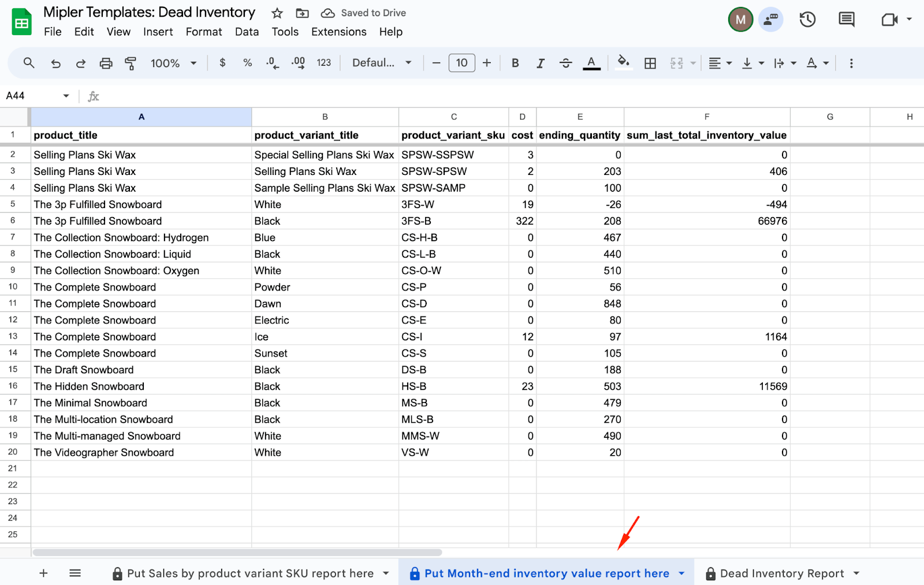
Task: Toggle bold formatting
Action: [x=515, y=64]
